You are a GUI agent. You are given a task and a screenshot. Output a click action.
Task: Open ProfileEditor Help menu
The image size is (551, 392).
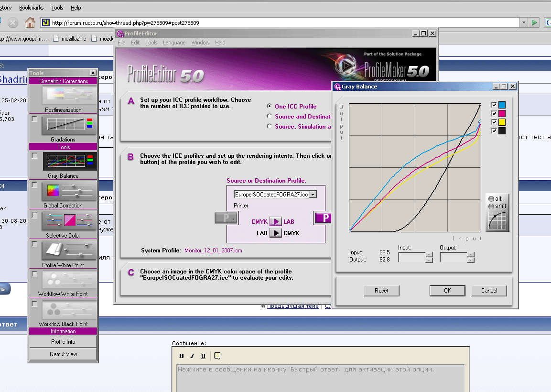coord(220,43)
